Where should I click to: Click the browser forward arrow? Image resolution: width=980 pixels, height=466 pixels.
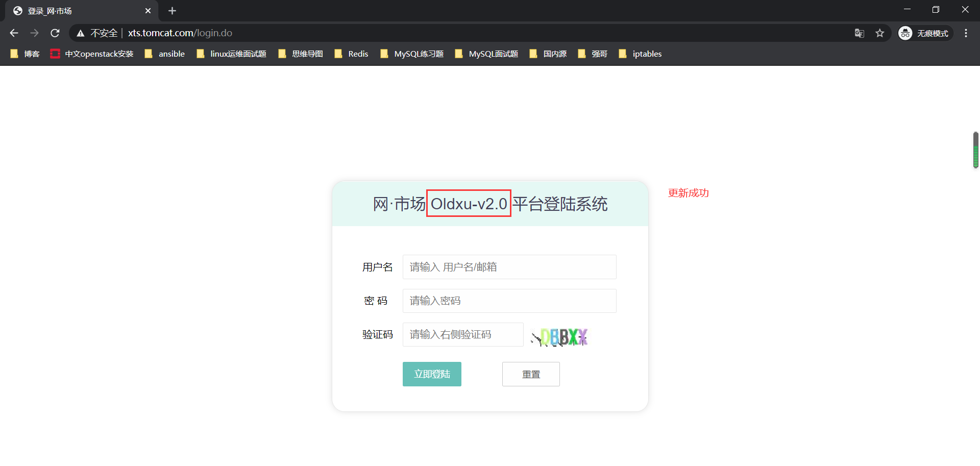coord(34,33)
